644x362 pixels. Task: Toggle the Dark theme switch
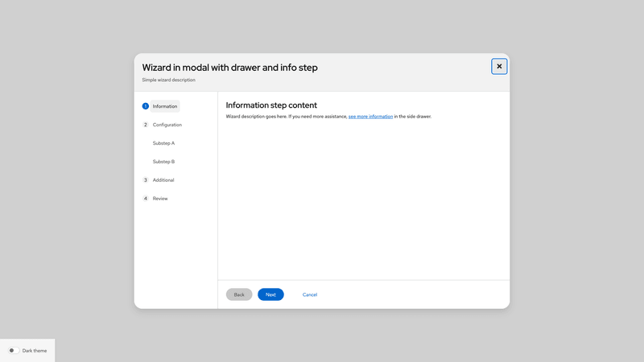(14, 351)
